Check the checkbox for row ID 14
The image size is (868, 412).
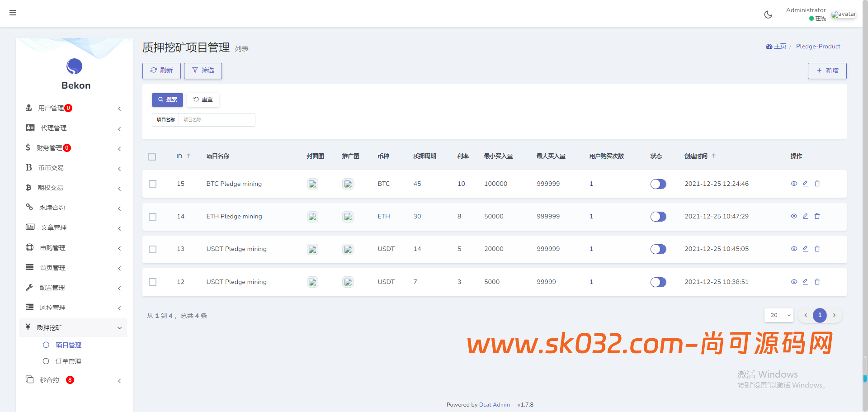pos(153,217)
